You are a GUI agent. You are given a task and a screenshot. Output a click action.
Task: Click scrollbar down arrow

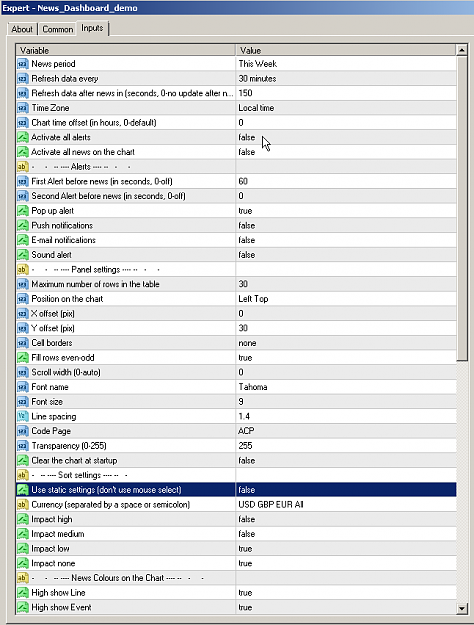[x=462, y=608]
